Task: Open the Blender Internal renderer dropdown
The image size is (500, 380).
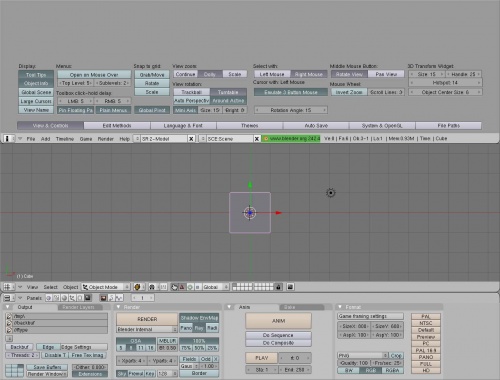Action: click(147, 329)
